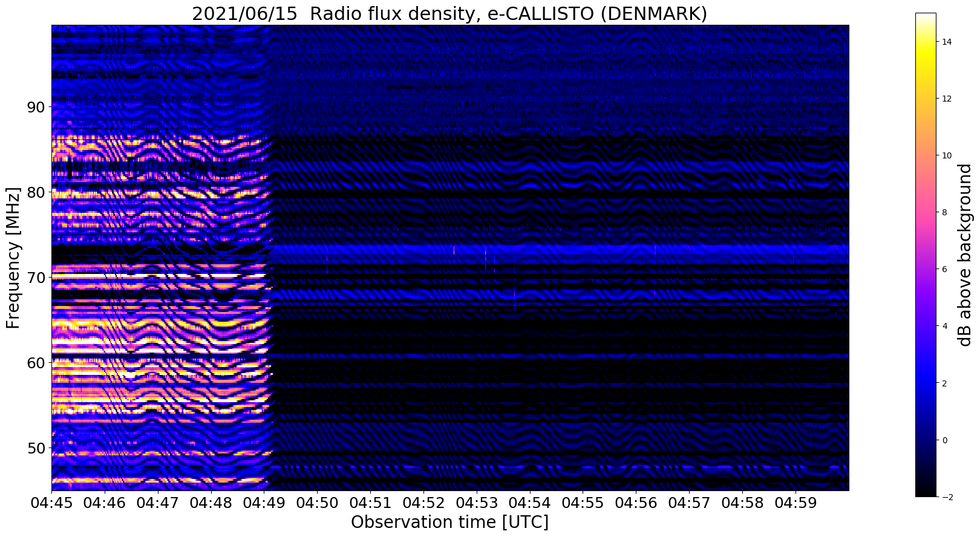Click the 04:59 time tick label
980x537 pixels.
[796, 503]
